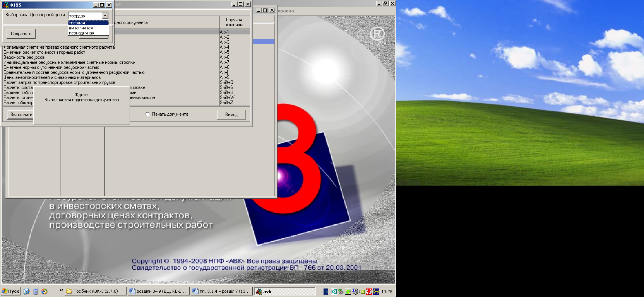The width and height of the screenshot is (644, 297).
Task: Click the AVK icon in Ф195 title bar
Action: [x=6, y=5]
